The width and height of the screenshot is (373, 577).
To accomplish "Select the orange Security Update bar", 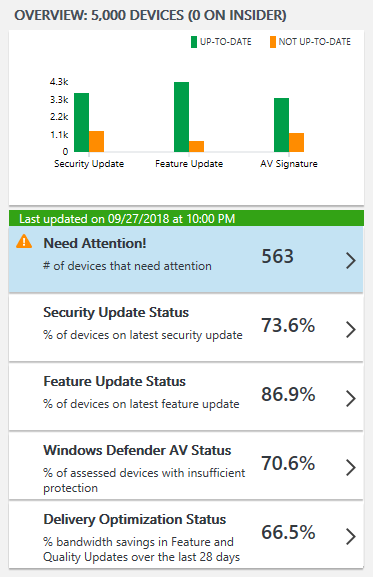I will (x=96, y=142).
